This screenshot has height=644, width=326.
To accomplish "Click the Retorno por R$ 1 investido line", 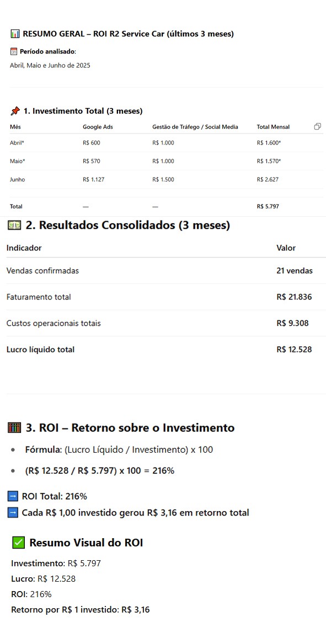I will point(80,609).
